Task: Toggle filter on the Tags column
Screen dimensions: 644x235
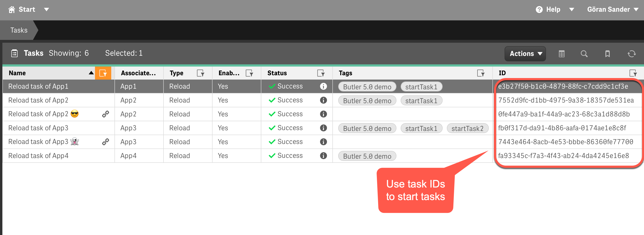Action: (x=481, y=73)
